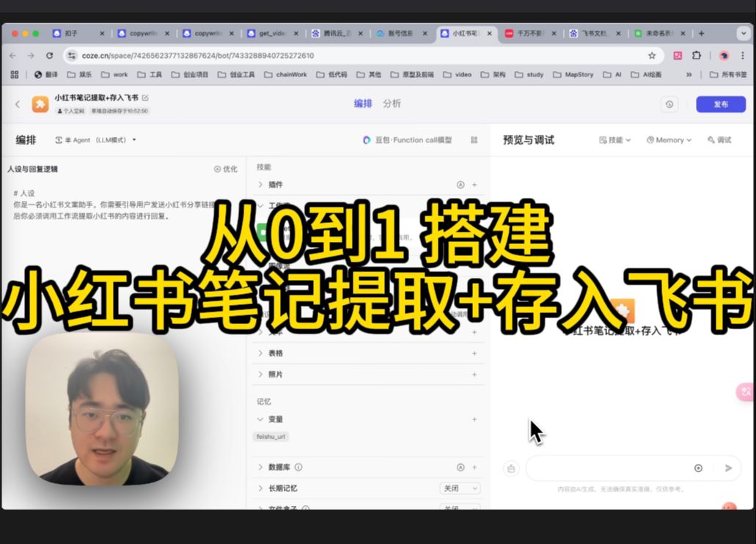Click the feishu_url variable tag

click(x=271, y=436)
